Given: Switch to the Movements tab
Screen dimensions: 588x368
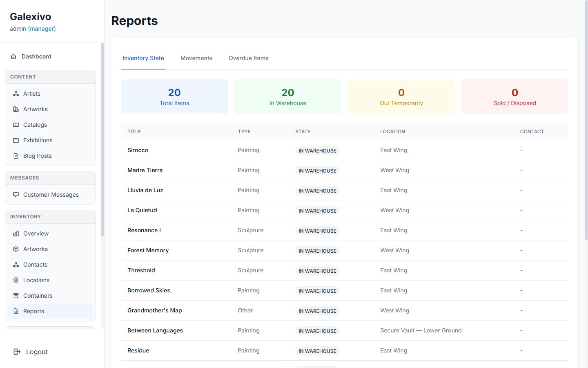Looking at the screenshot, I should [x=196, y=58].
